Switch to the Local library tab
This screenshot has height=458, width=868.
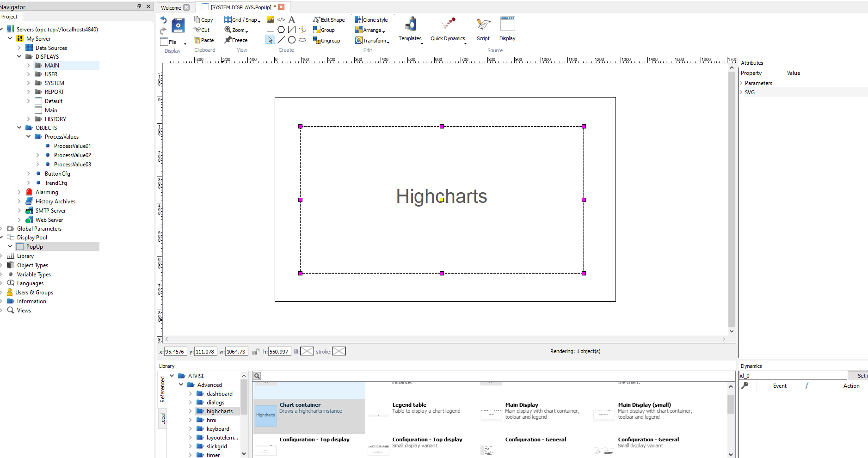[x=162, y=419]
